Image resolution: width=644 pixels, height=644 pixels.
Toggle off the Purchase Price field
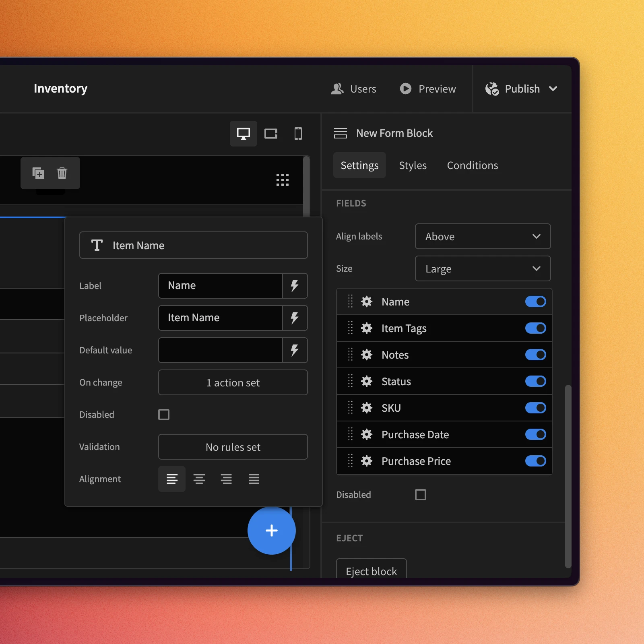tap(536, 461)
